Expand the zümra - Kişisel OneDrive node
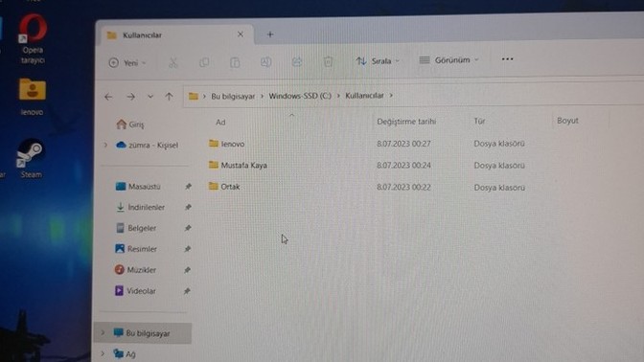This screenshot has width=644, height=362. pyautogui.click(x=105, y=145)
